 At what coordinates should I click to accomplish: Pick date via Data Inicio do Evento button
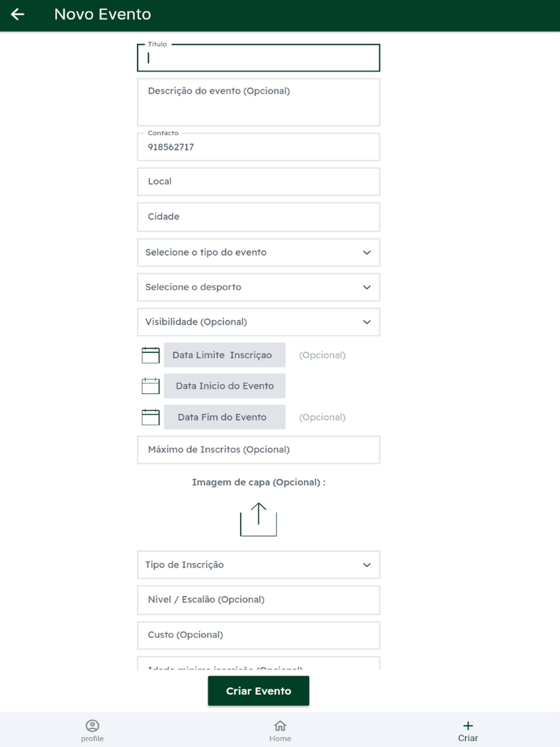pos(225,386)
